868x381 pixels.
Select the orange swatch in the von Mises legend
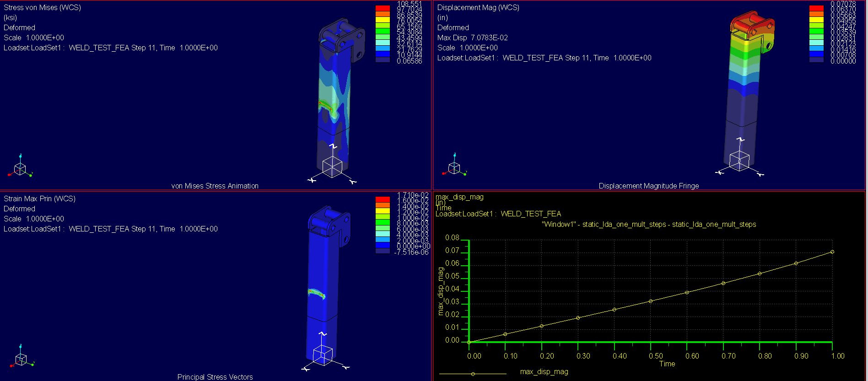click(383, 14)
